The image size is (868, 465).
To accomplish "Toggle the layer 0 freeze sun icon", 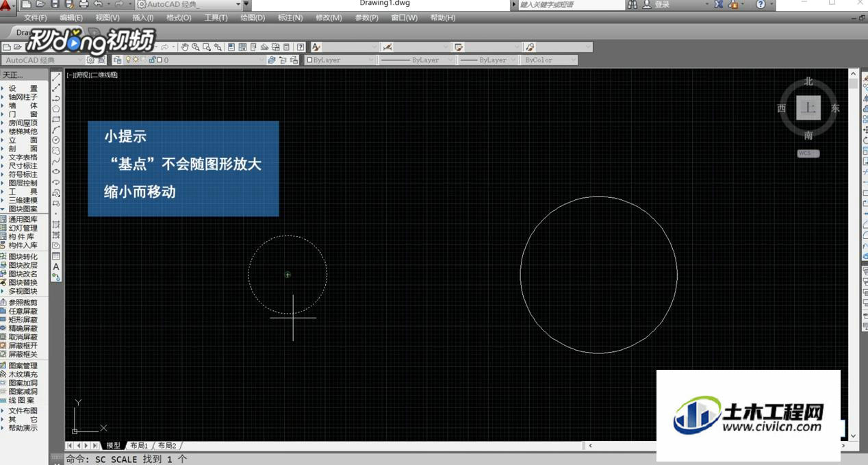I will pyautogui.click(x=136, y=60).
